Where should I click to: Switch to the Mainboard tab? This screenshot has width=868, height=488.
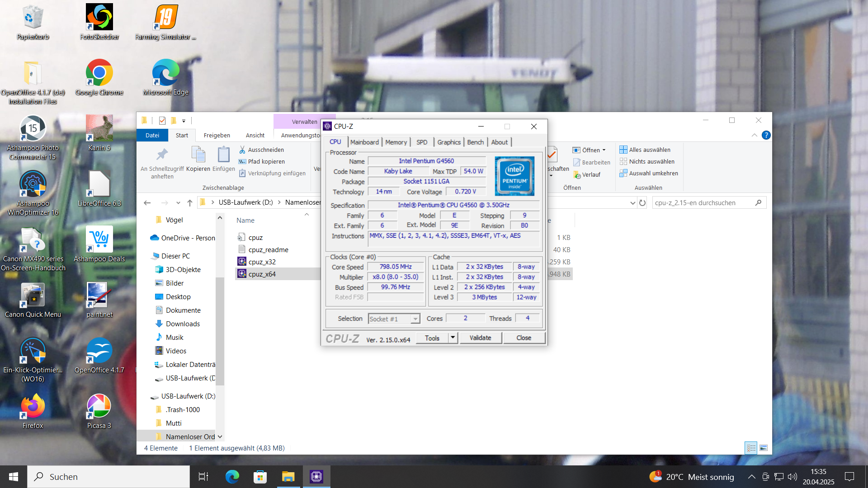364,142
